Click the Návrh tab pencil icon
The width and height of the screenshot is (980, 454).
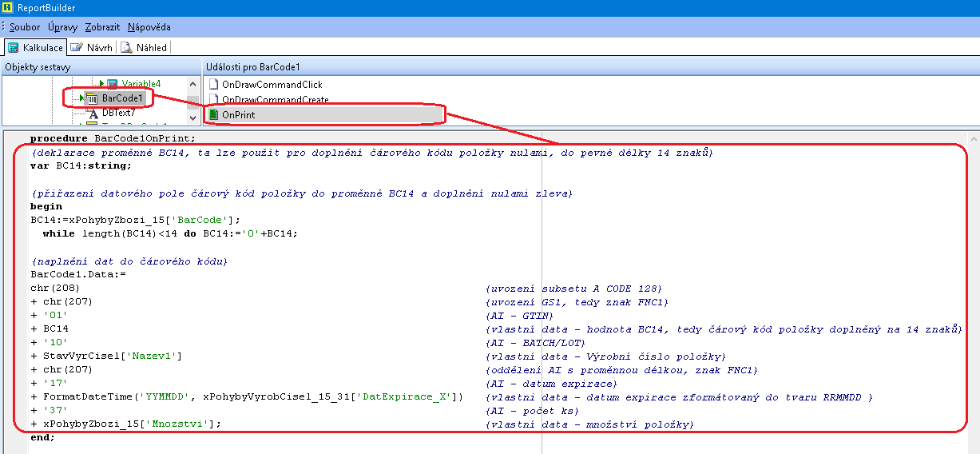(77, 48)
